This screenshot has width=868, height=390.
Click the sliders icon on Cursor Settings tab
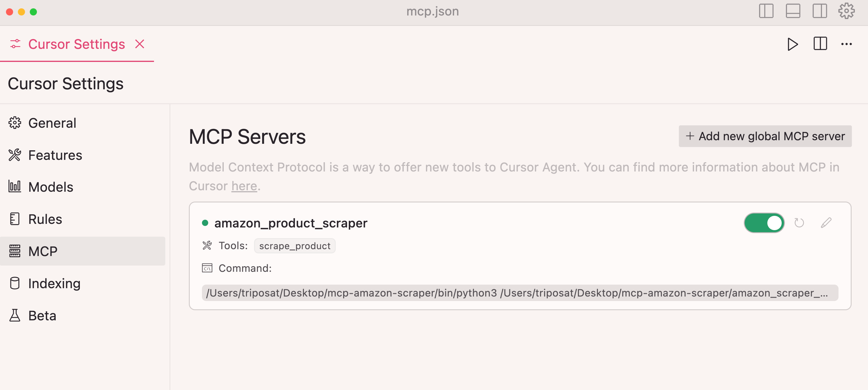click(15, 44)
